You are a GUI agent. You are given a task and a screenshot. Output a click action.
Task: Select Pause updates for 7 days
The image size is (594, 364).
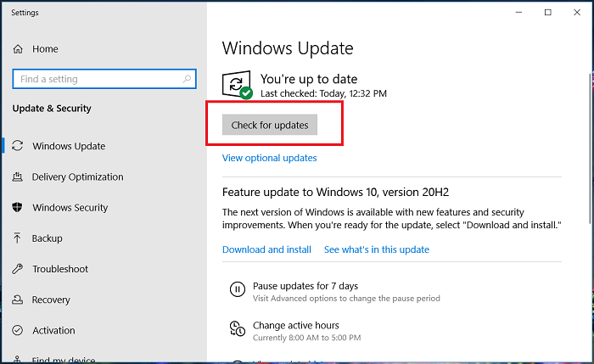pyautogui.click(x=305, y=286)
